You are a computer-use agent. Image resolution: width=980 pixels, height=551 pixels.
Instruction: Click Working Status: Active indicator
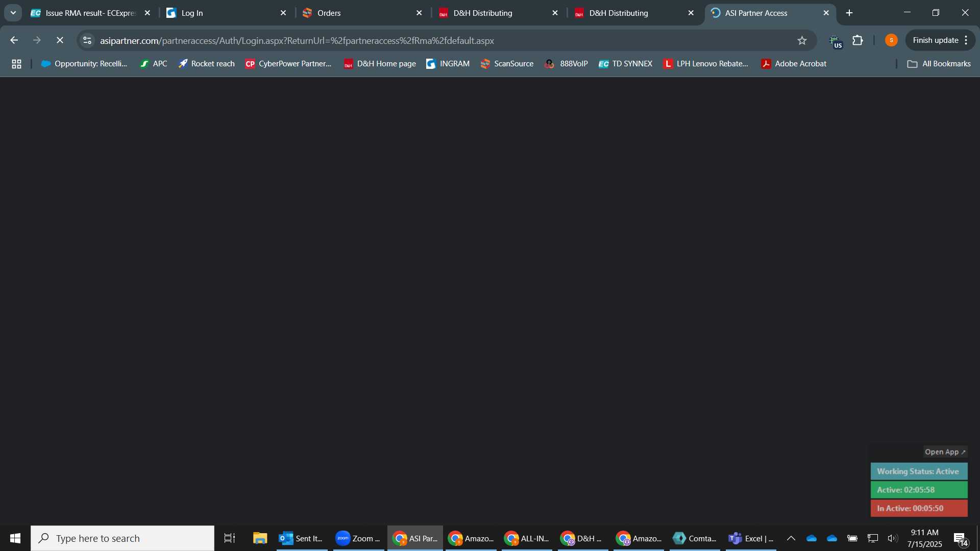919,471
